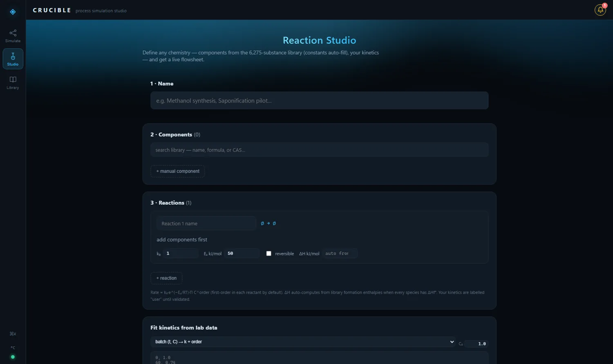Add a new reaction with + reaction

166,278
